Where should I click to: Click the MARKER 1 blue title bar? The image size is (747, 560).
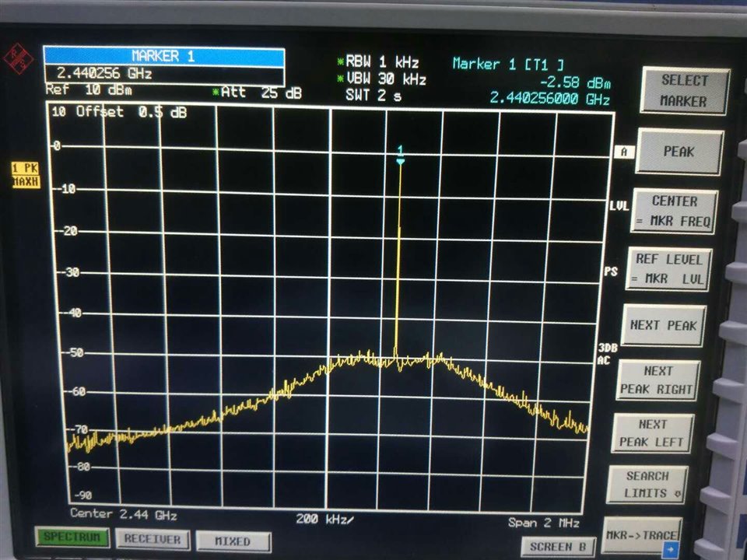(x=164, y=56)
